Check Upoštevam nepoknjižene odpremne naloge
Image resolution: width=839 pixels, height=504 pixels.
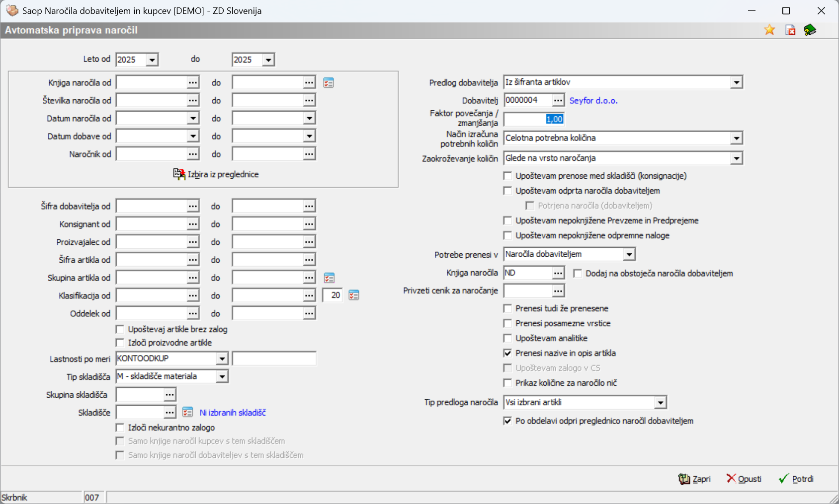(507, 235)
